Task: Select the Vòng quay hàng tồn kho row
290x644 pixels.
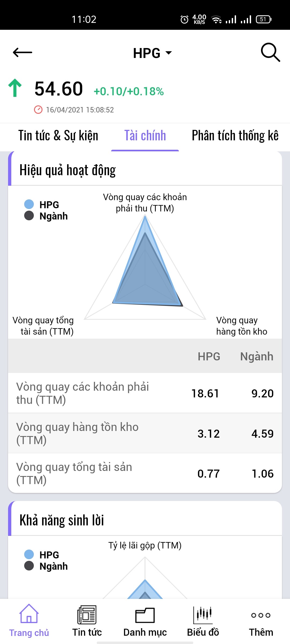Action: pyautogui.click(x=145, y=433)
